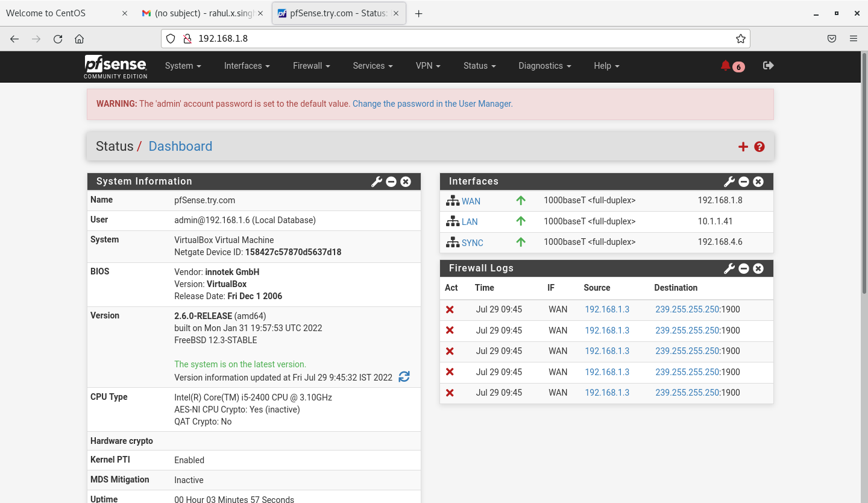Remove the Interfaces widget

point(758,182)
